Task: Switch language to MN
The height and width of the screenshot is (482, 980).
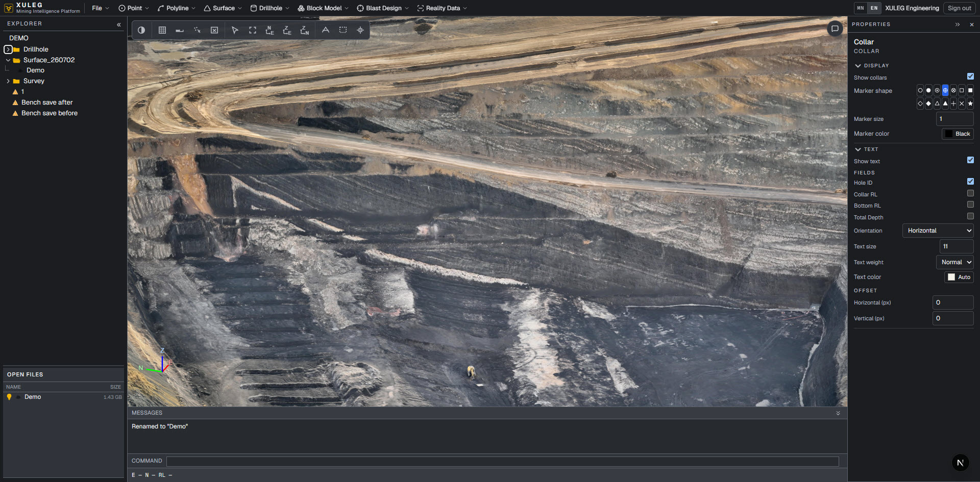Action: point(861,8)
